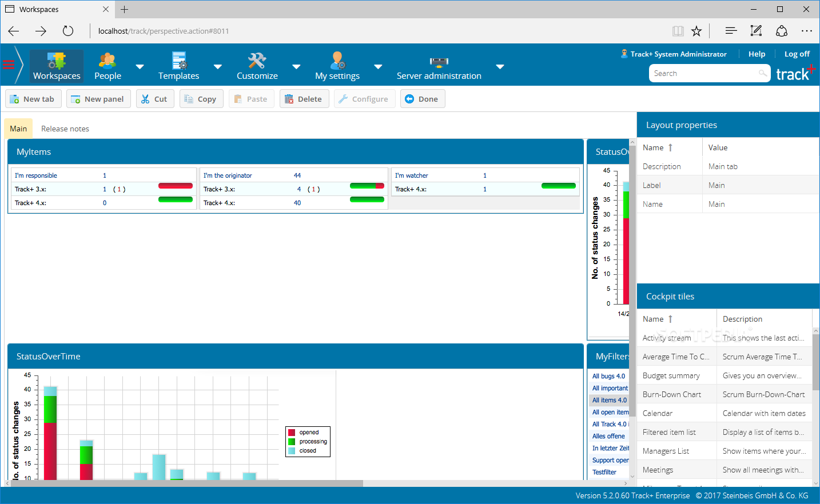Open the web note pen icon

pyautogui.click(x=756, y=31)
